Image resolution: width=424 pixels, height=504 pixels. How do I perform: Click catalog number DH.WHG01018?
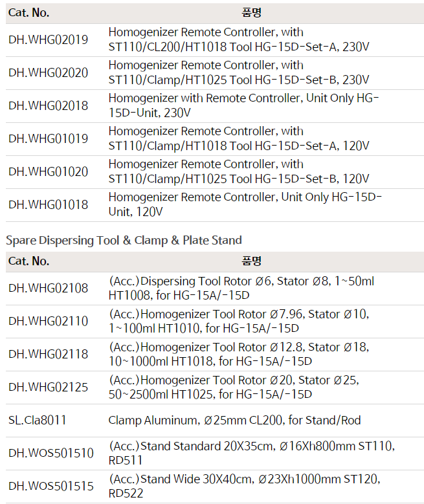49,205
